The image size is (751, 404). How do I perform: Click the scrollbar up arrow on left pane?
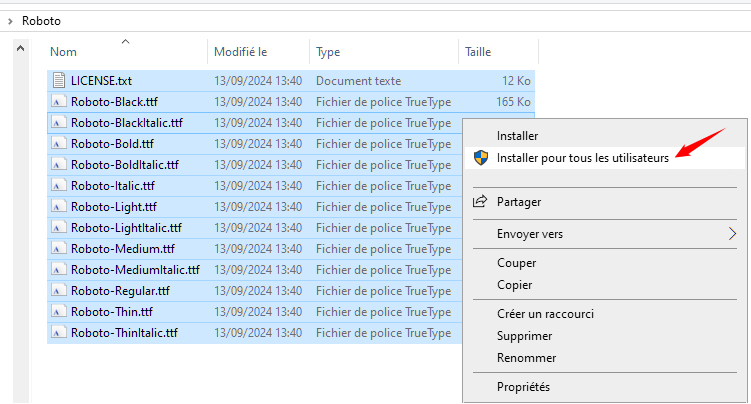pos(22,46)
